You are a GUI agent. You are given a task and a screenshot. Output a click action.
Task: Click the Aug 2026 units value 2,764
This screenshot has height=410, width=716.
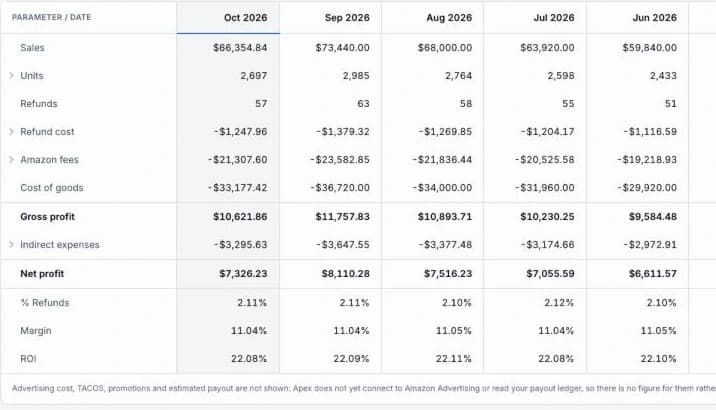tap(458, 76)
